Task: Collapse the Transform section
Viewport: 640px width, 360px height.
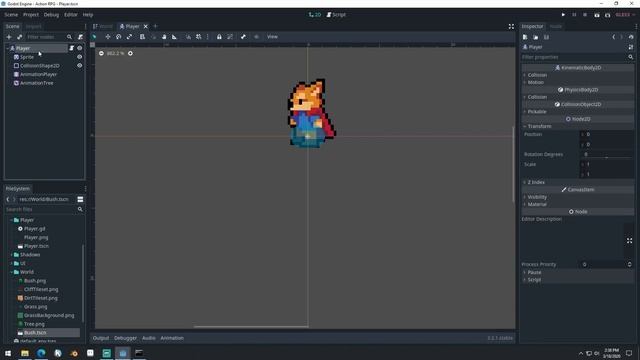Action: (x=539, y=127)
